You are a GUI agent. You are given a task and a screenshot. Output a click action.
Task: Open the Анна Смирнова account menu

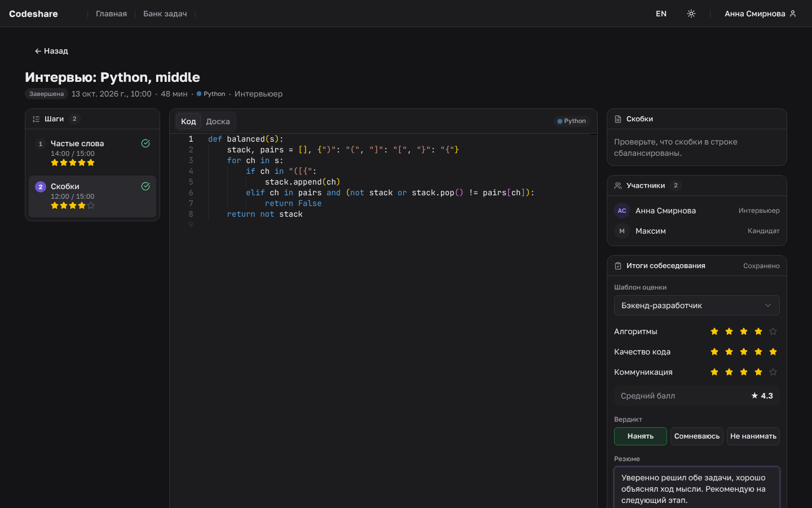760,14
